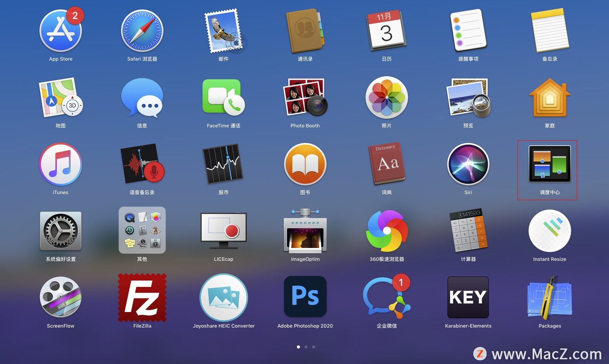
Task: Launch 信息 Messages
Action: point(142,97)
